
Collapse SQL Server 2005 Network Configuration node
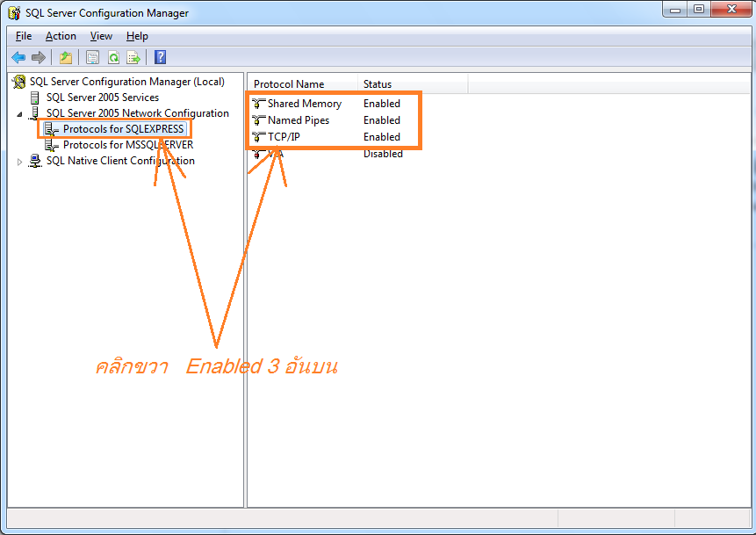pyautogui.click(x=19, y=114)
